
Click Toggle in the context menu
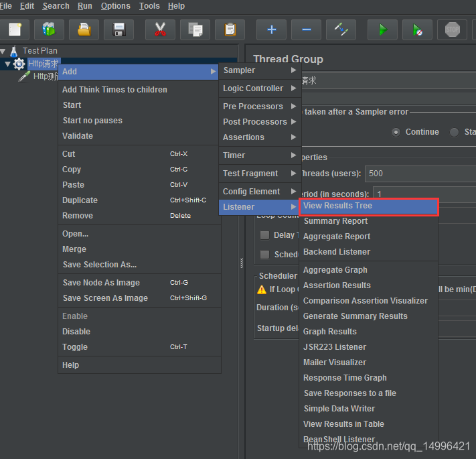(139, 347)
